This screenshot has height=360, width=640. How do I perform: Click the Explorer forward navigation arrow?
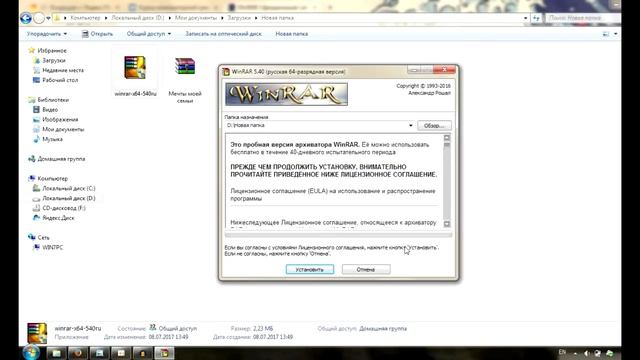pyautogui.click(x=39, y=18)
